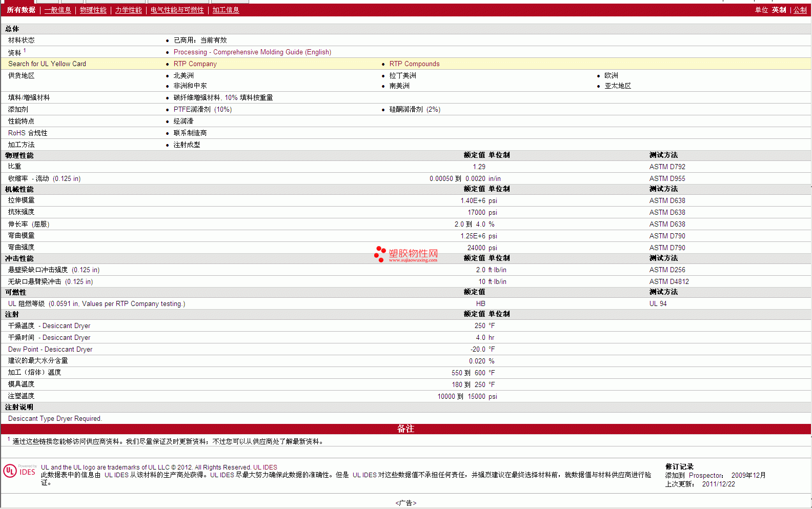Click ASTM D256 test method
This screenshot has width=812, height=509.
(x=667, y=270)
